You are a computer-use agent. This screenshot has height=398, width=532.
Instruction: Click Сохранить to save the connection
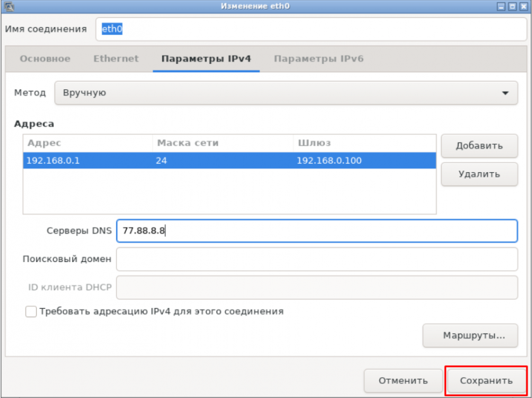[486, 381]
